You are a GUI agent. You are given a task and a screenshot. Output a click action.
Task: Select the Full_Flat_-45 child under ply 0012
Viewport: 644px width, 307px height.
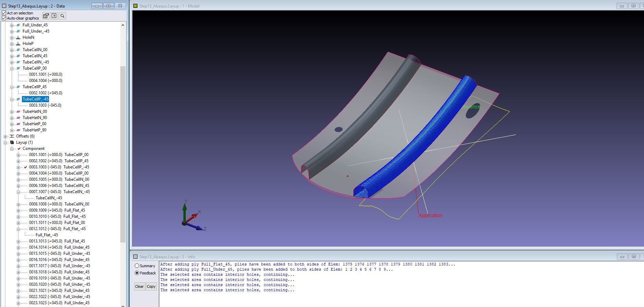[47, 235]
